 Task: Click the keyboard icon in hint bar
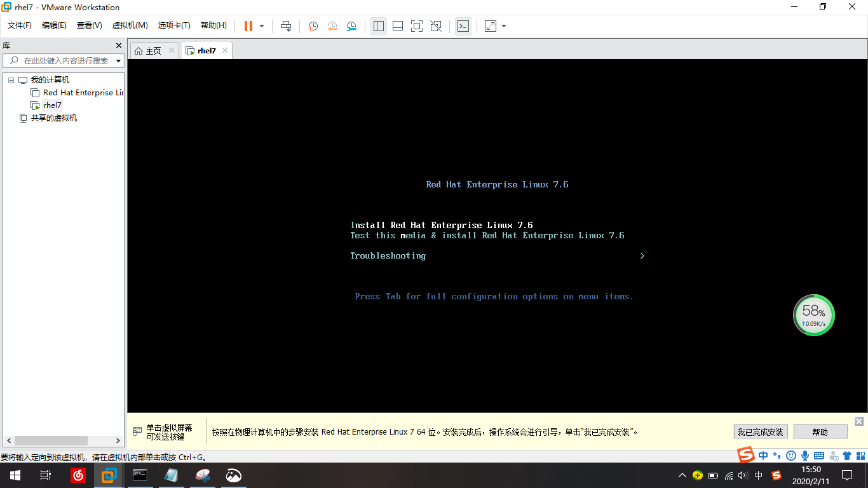tap(137, 431)
